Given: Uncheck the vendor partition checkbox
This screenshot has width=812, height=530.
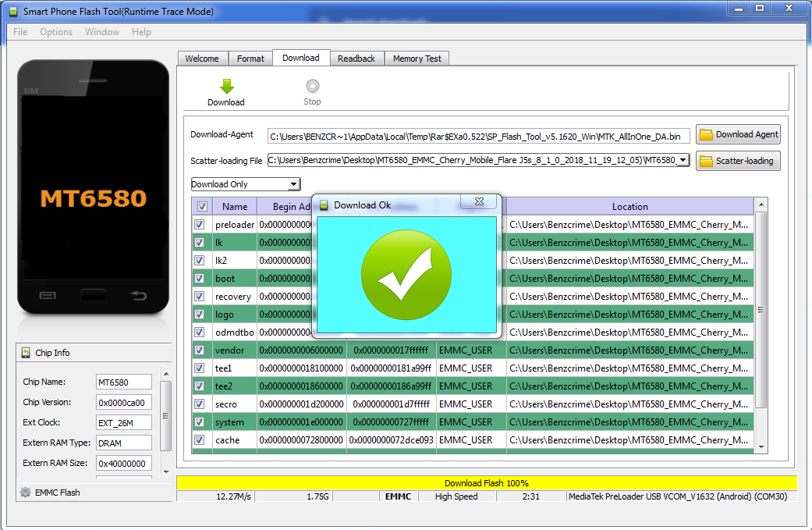Looking at the screenshot, I should tap(200, 350).
